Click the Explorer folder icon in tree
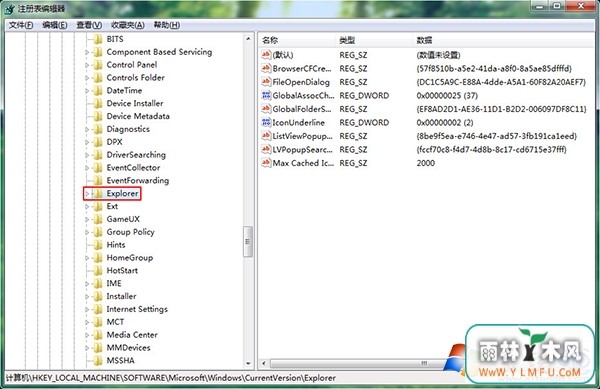 (98, 194)
